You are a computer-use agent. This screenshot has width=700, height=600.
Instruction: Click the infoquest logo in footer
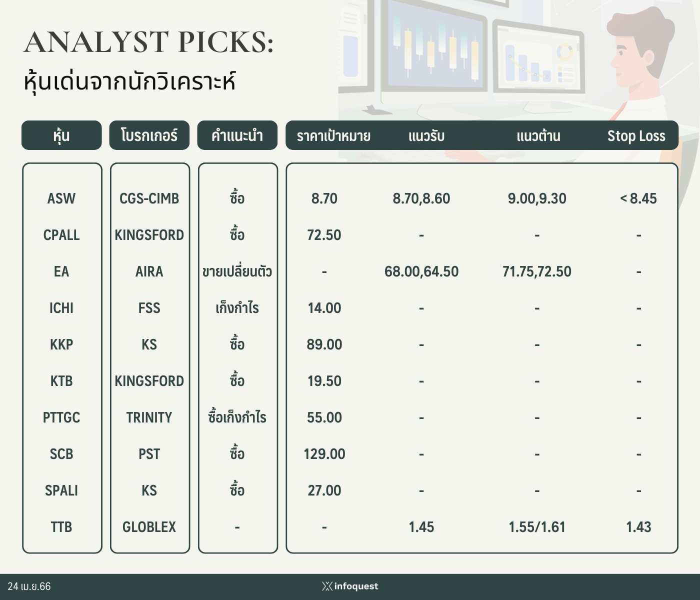350,586
